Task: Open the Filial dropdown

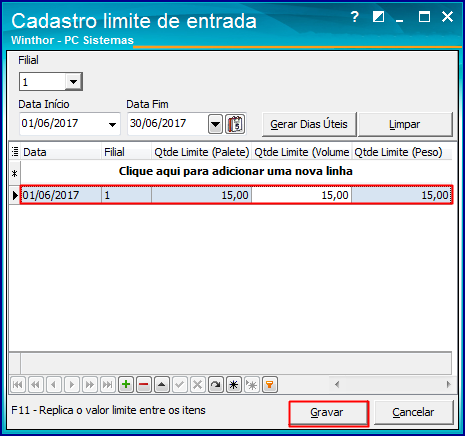Action: click(73, 82)
